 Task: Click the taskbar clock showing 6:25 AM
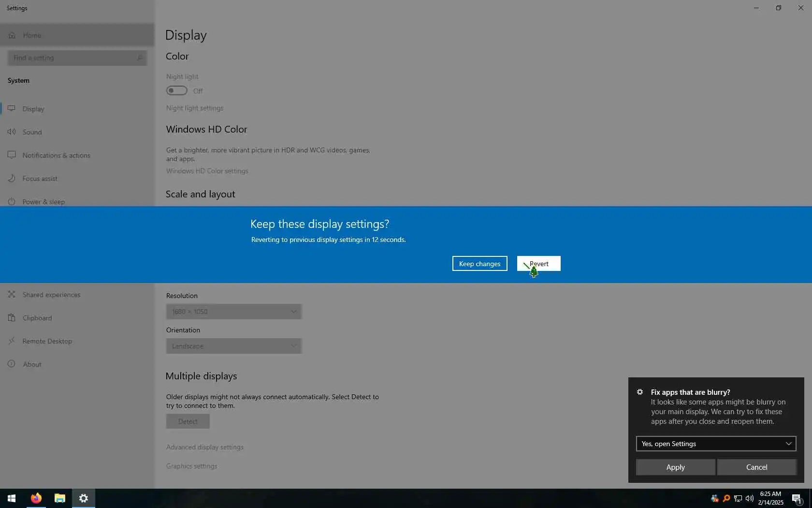click(770, 498)
